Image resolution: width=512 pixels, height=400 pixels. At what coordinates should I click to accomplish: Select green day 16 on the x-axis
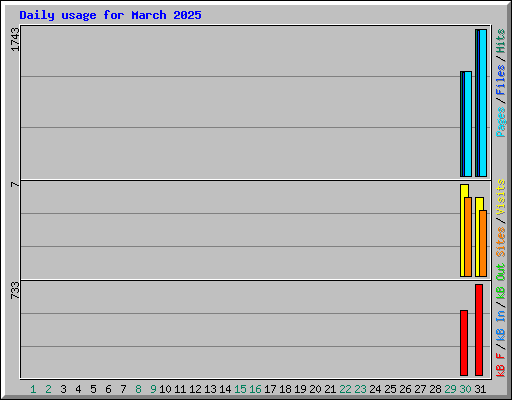255,389
